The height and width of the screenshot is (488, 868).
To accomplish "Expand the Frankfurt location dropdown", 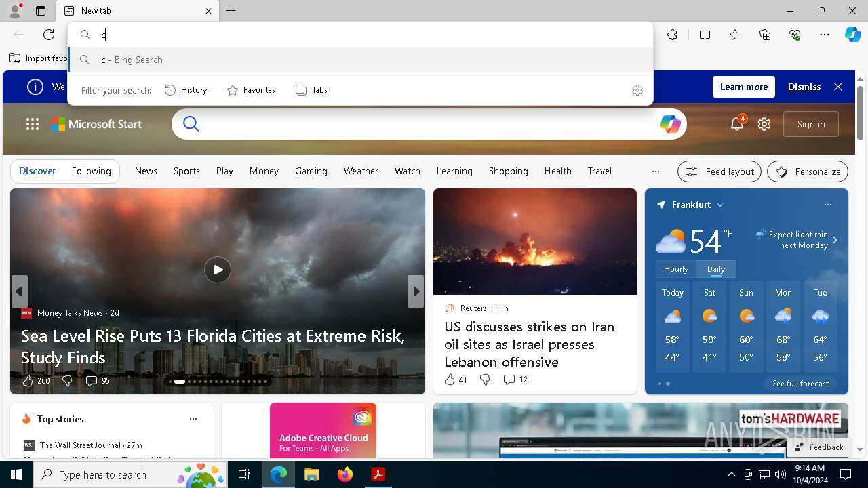I will [720, 205].
